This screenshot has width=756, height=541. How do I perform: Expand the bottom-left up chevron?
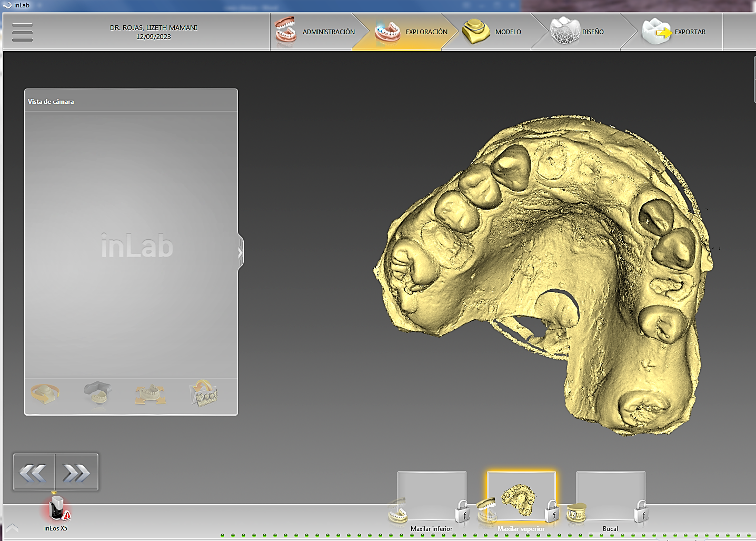point(12,528)
